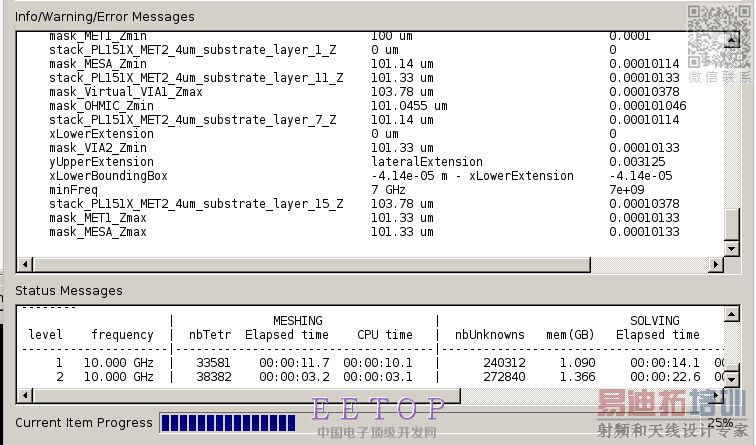Click the SOLVING section header
This screenshot has height=445, width=756.
655,321
